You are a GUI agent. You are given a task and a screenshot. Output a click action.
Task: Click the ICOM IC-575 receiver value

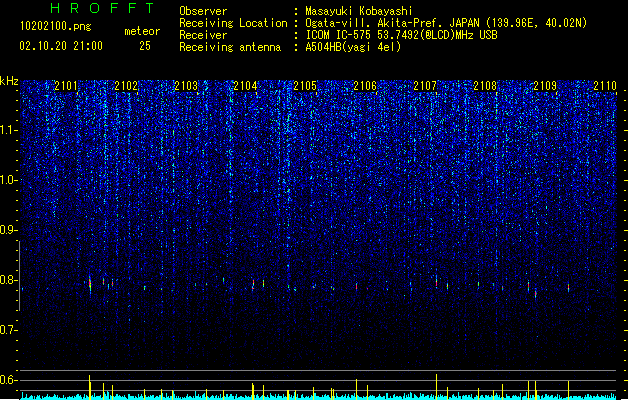[x=401, y=35]
